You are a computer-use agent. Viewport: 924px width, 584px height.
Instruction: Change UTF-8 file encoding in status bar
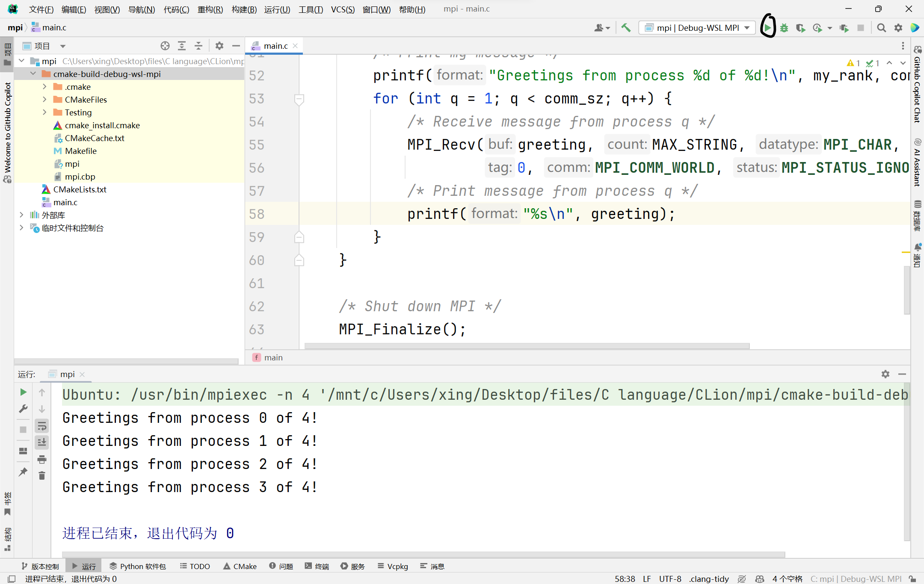(x=670, y=579)
